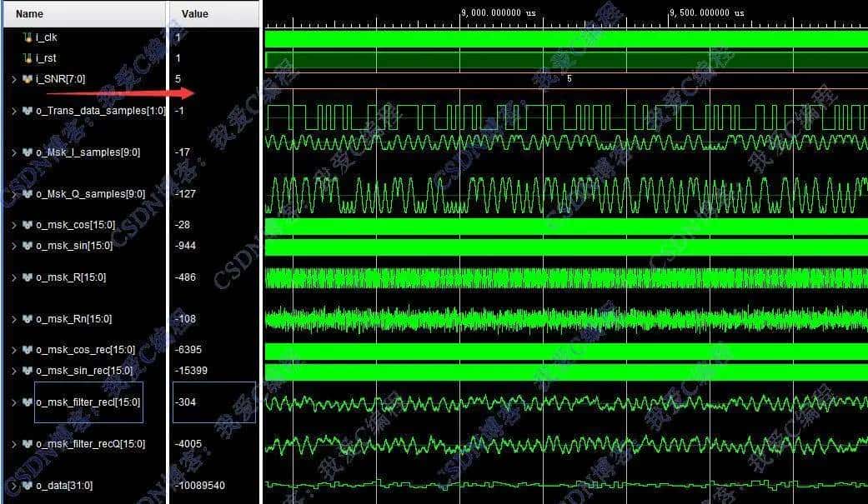Click the o_data[31:0] bus icon

tap(28, 485)
